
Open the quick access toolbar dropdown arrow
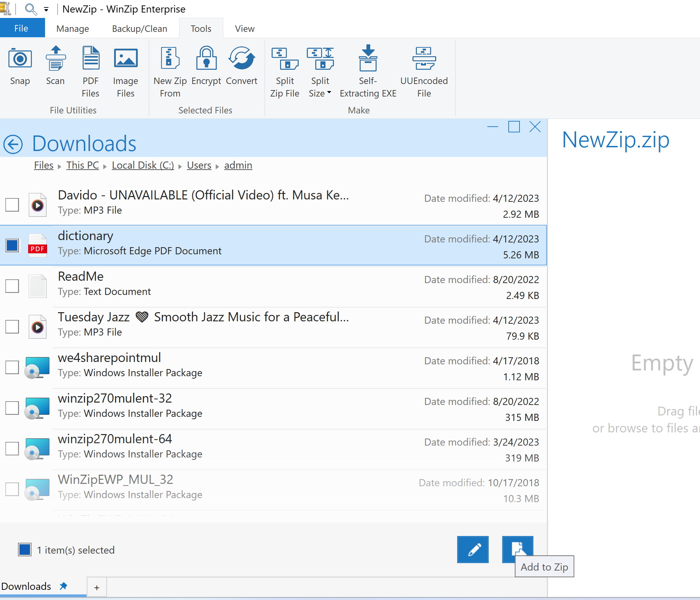[46, 9]
